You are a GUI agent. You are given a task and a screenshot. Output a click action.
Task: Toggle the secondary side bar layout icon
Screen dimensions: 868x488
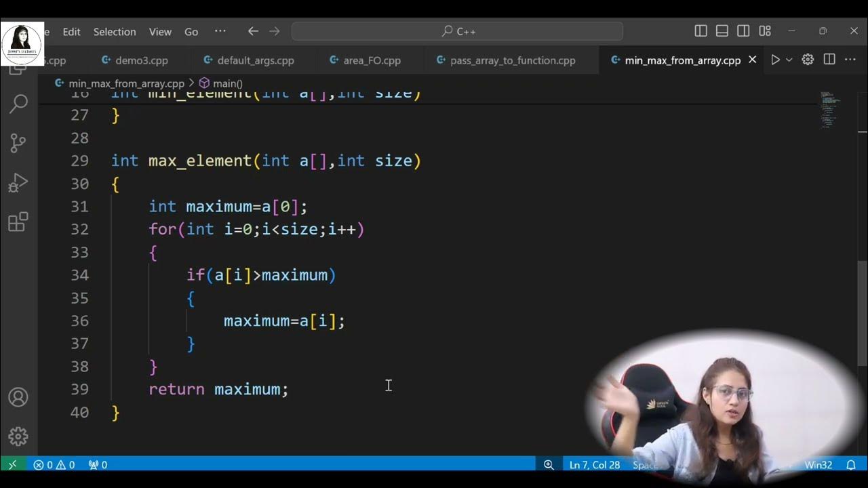(743, 31)
